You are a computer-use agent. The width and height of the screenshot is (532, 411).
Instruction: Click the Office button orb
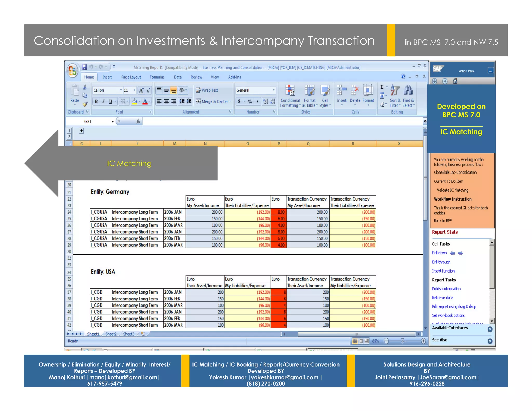(x=72, y=70)
